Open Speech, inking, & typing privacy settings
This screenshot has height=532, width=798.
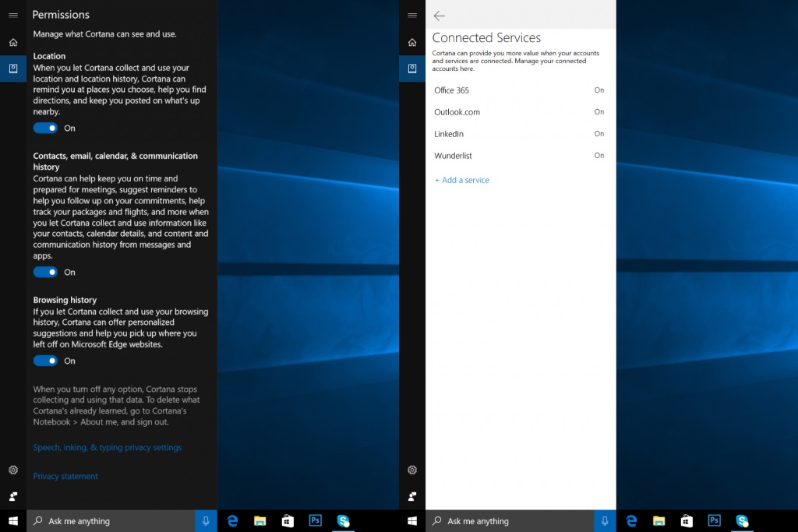tap(108, 448)
